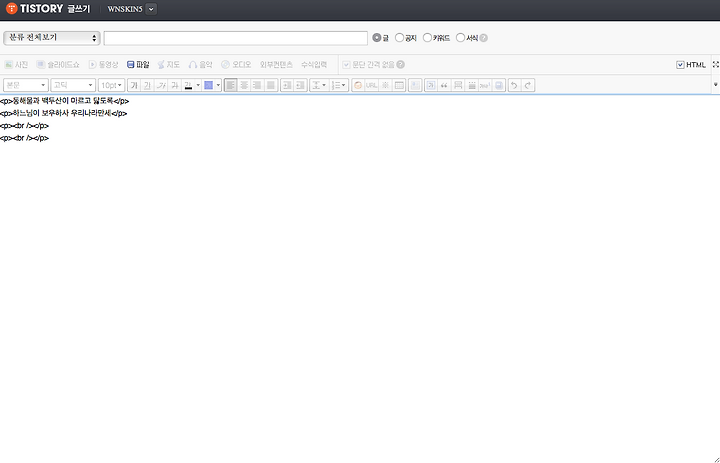The width and height of the screenshot is (720, 463).
Task: Align text center
Action: click(244, 85)
